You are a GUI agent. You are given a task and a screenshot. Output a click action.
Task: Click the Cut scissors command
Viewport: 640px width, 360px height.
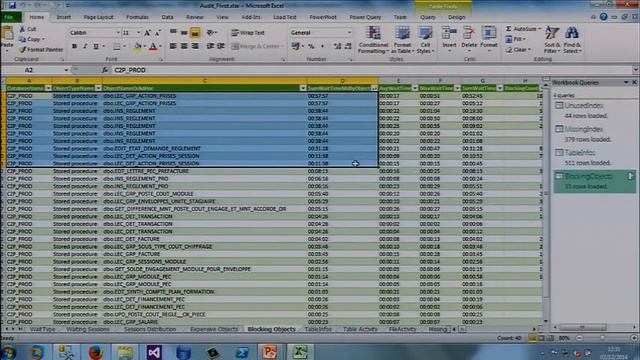28,29
